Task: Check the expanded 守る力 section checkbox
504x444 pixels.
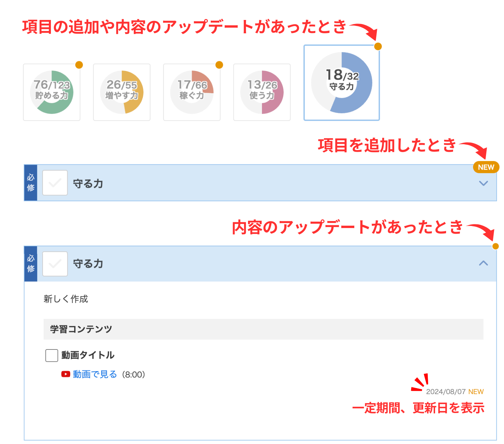Action: tap(55, 264)
